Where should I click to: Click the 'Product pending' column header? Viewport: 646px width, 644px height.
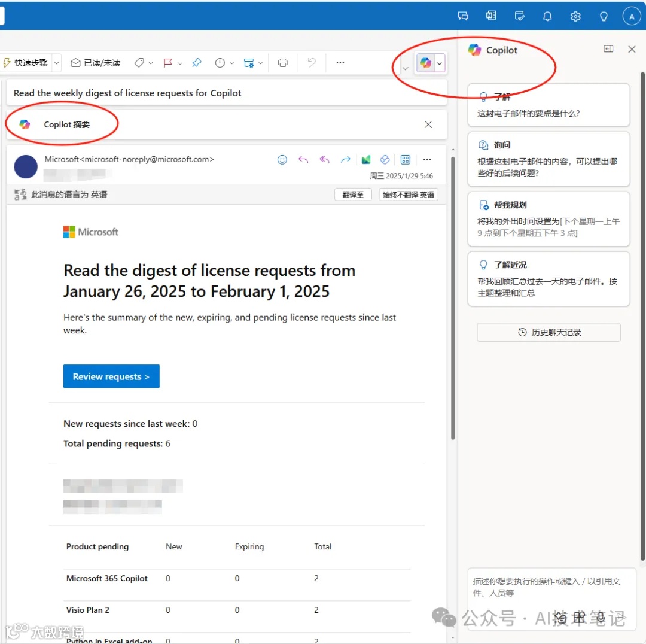coord(97,546)
